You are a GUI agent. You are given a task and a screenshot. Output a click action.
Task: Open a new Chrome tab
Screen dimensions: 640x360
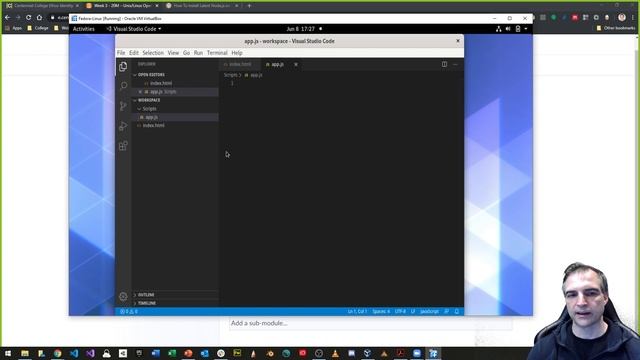point(249,6)
